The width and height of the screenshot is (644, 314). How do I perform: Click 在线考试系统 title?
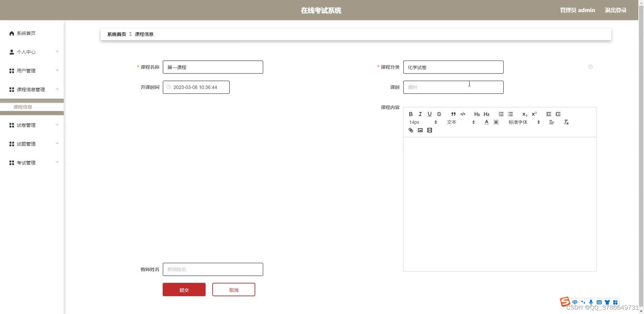point(321,10)
